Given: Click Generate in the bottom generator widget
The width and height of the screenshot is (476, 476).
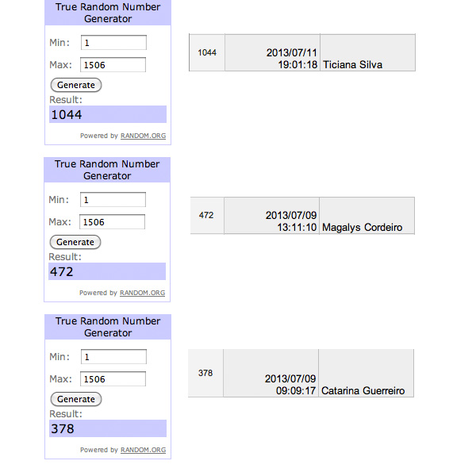Looking at the screenshot, I should coord(76,399).
